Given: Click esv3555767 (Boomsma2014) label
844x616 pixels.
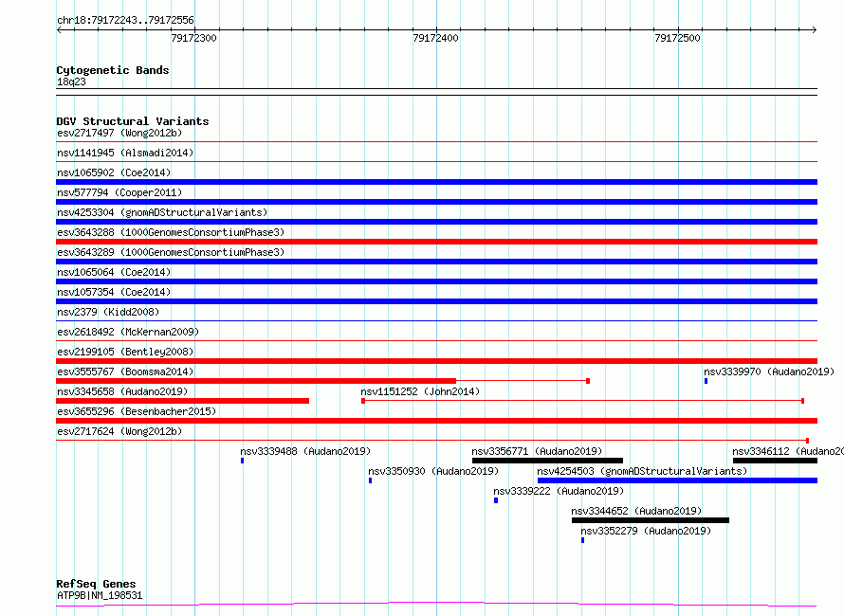Looking at the screenshot, I should click(x=125, y=371).
